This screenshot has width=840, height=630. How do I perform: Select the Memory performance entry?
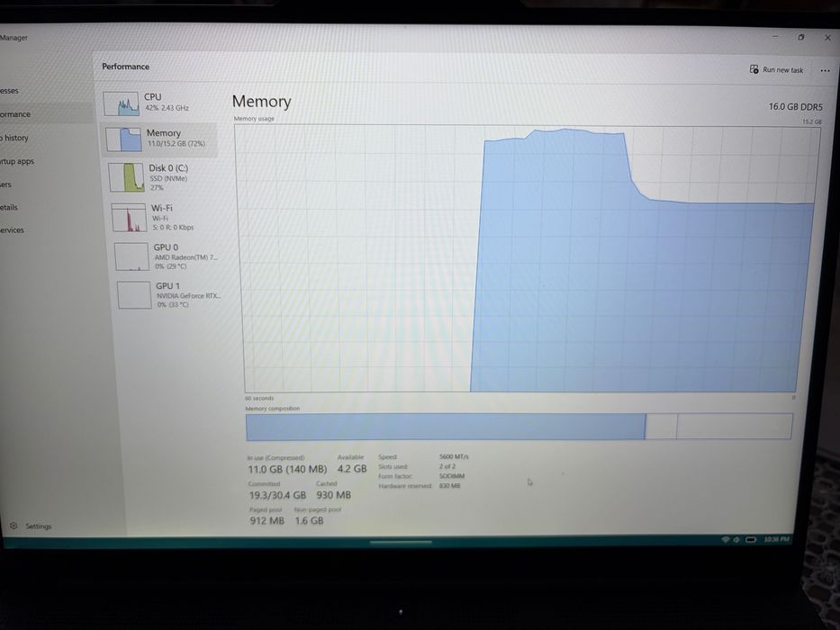coord(159,139)
